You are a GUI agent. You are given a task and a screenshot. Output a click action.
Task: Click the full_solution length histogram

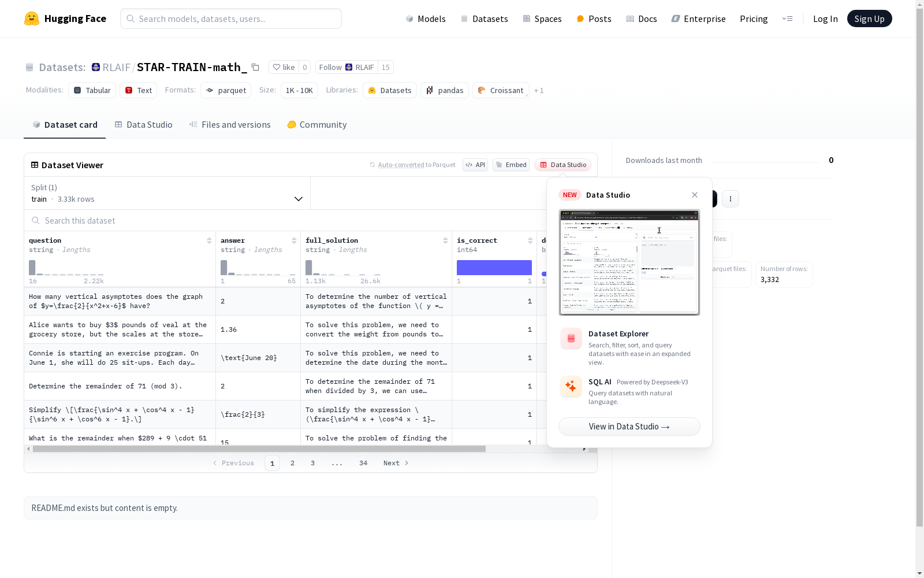343,268
